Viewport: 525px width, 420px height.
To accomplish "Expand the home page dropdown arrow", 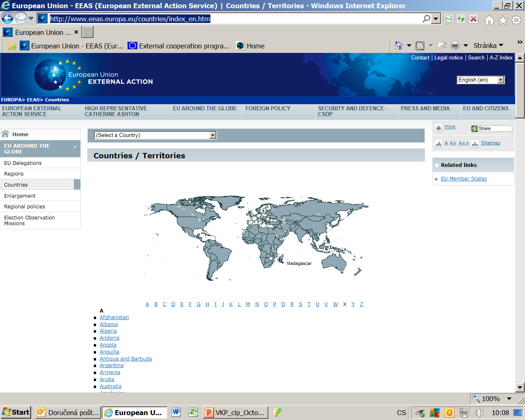I will click(x=409, y=46).
